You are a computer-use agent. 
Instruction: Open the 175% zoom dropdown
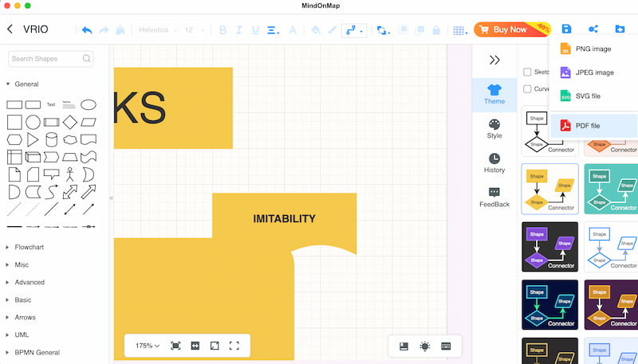147,346
